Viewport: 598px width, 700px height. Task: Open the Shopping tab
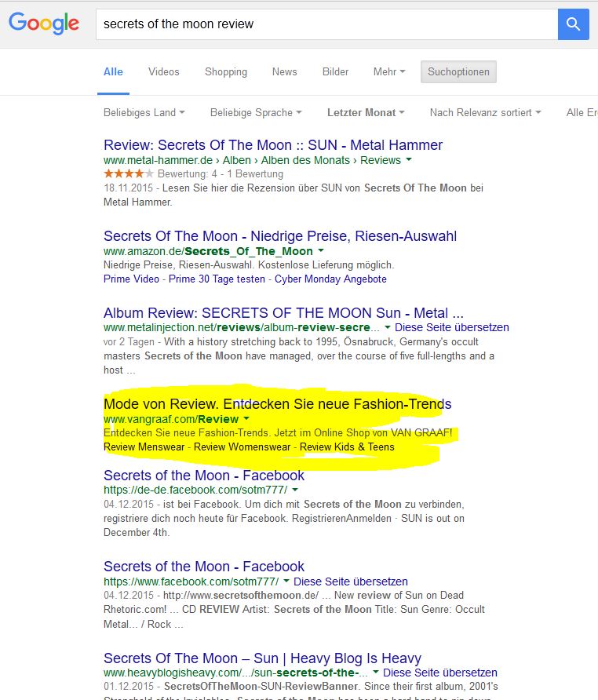[x=225, y=72]
